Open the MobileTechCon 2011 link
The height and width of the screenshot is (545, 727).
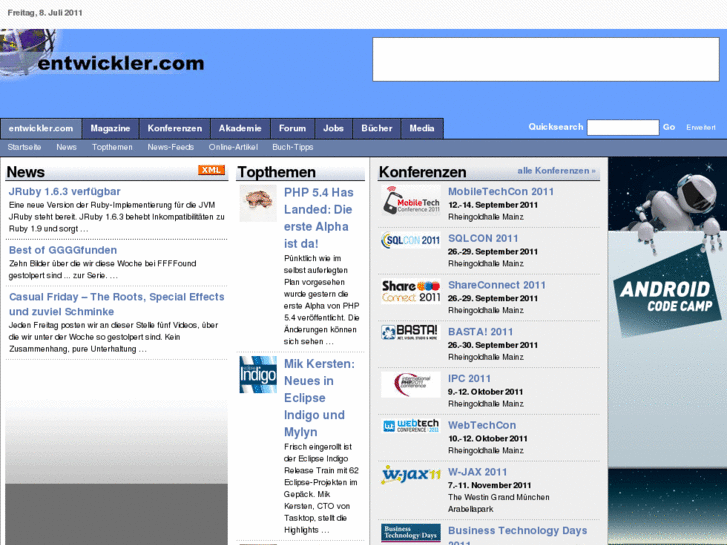(501, 192)
